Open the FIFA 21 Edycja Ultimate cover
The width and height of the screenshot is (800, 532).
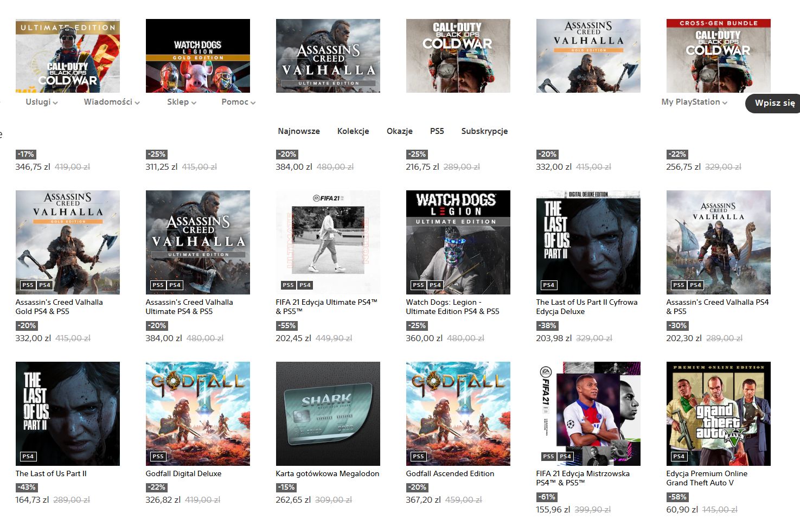tap(328, 242)
